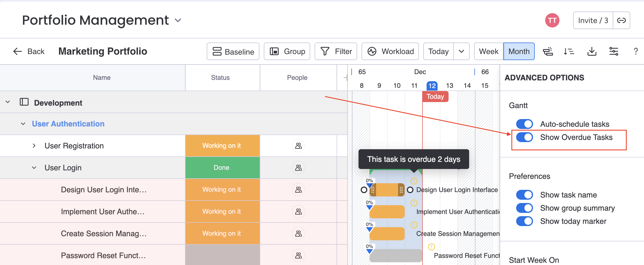
Task: Disable the Show today marker toggle
Action: [x=524, y=221]
